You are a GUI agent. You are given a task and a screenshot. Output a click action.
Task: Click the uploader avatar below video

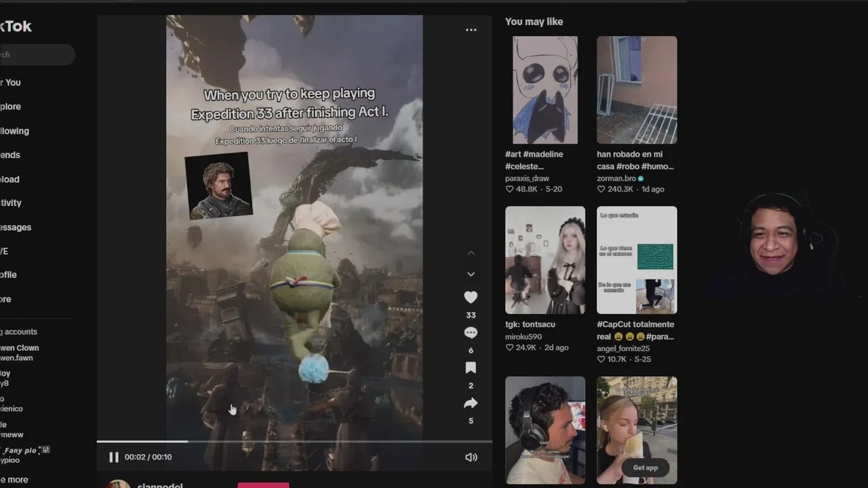tap(119, 485)
